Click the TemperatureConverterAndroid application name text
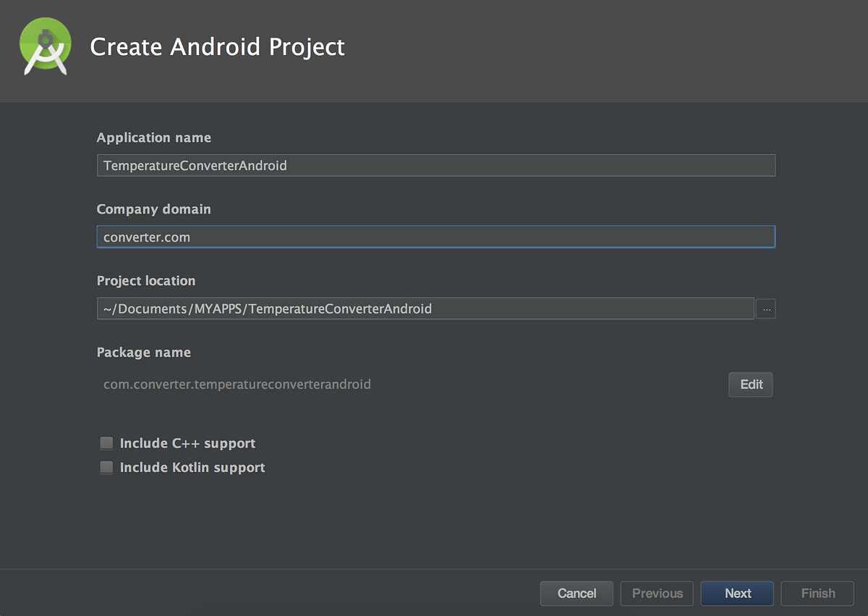Image resolution: width=868 pixels, height=616 pixels. click(x=195, y=165)
